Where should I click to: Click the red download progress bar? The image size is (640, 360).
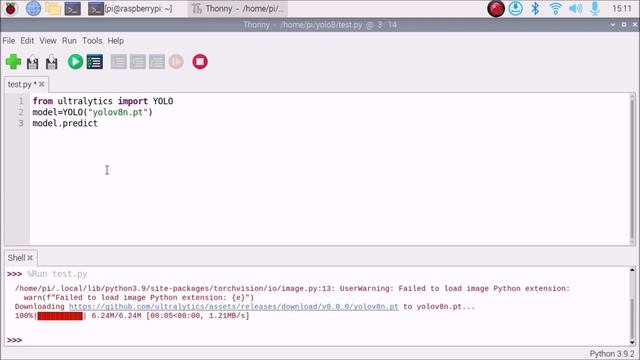pos(60,316)
